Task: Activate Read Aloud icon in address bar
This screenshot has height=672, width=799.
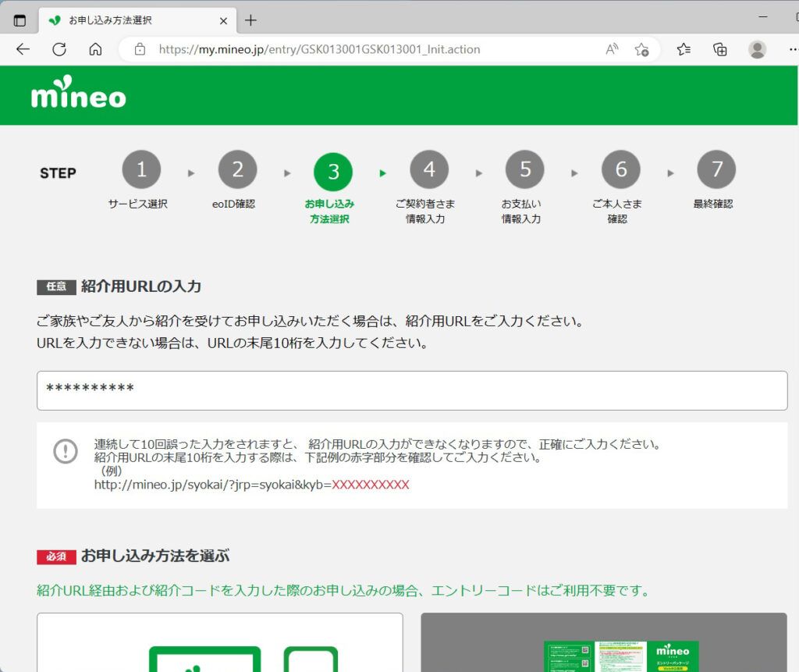Action: pos(612,49)
